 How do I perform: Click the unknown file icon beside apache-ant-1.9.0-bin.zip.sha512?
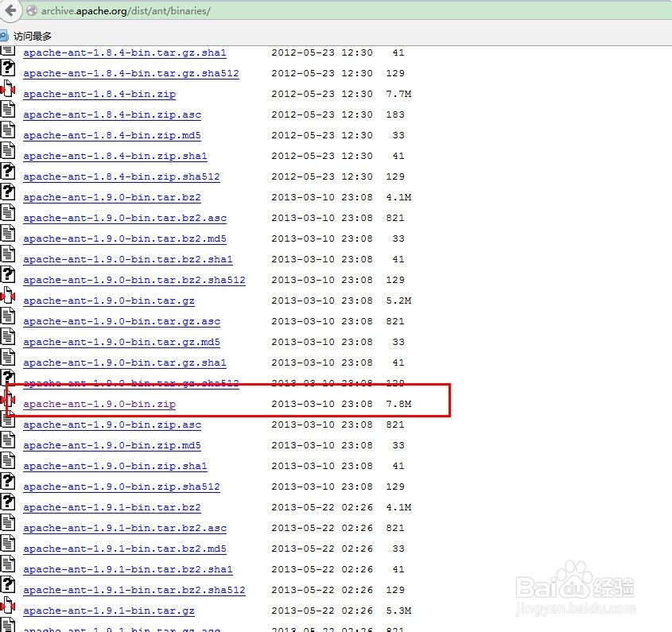(x=8, y=481)
